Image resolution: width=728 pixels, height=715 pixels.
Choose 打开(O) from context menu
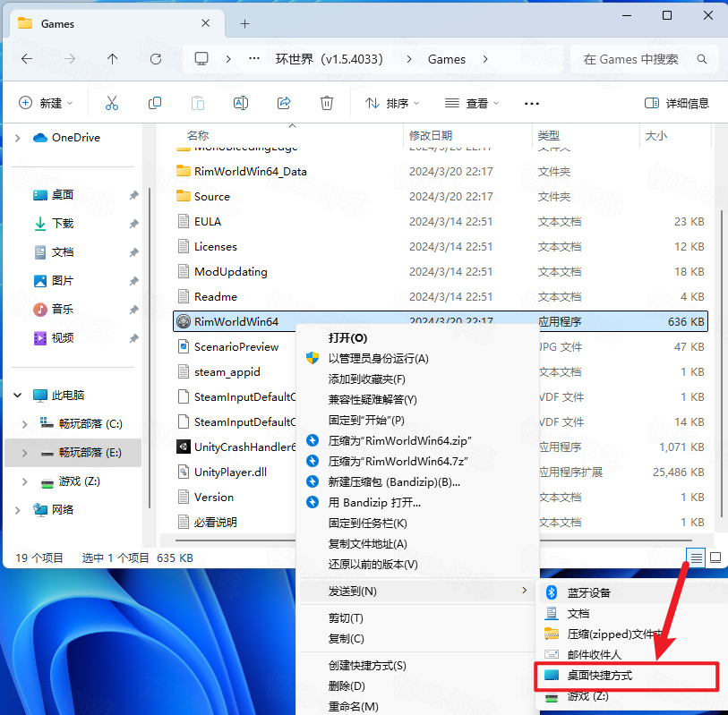[x=347, y=337]
